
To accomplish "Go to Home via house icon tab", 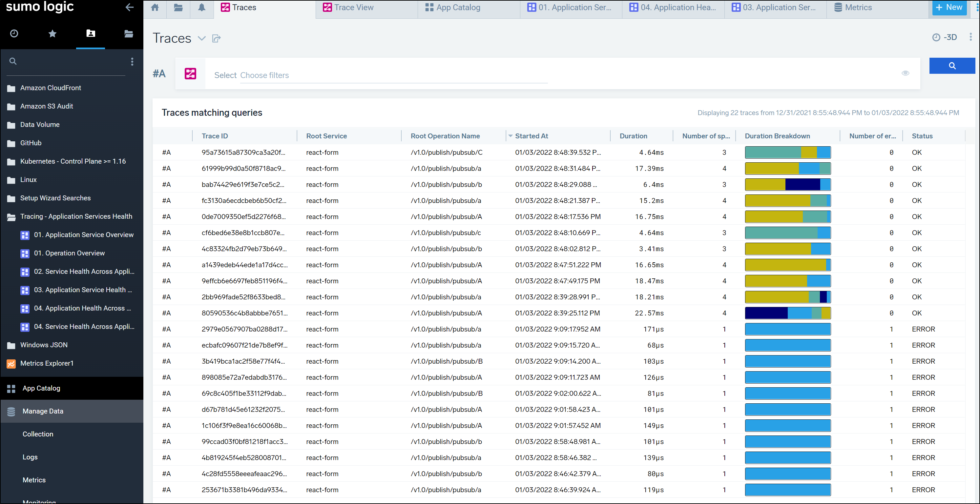I will coord(155,7).
